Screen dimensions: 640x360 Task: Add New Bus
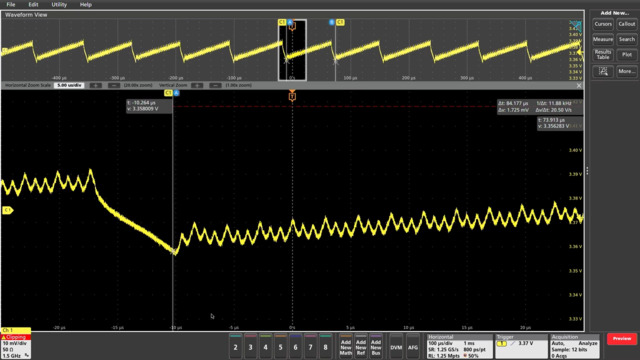pos(376,347)
